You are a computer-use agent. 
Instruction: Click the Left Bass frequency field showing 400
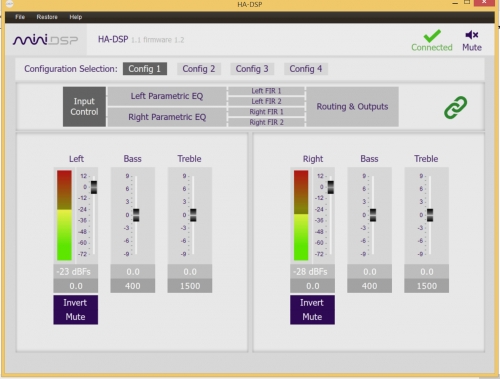point(133,286)
